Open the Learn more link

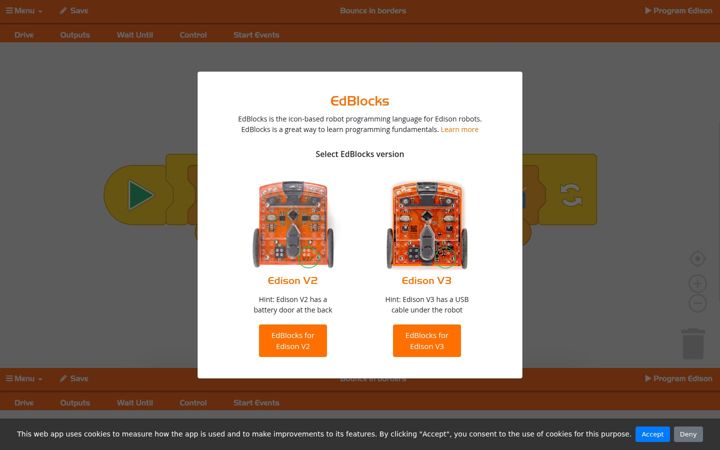click(x=459, y=129)
